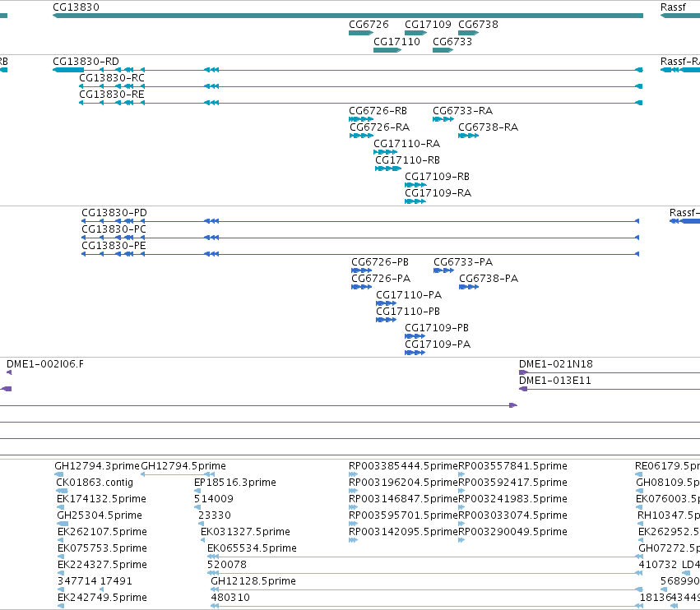Select the RP003241983.5prime EST label

513,499
